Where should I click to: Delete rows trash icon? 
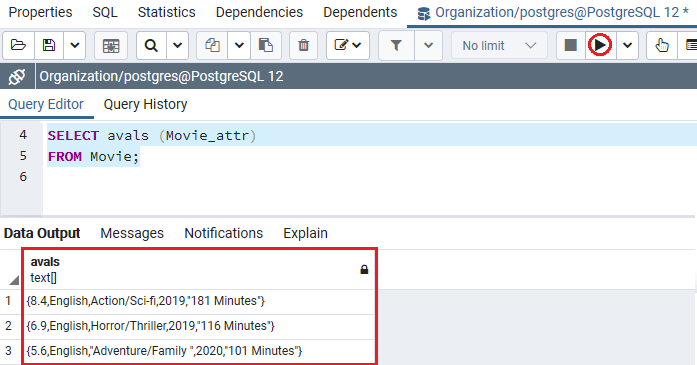point(304,45)
